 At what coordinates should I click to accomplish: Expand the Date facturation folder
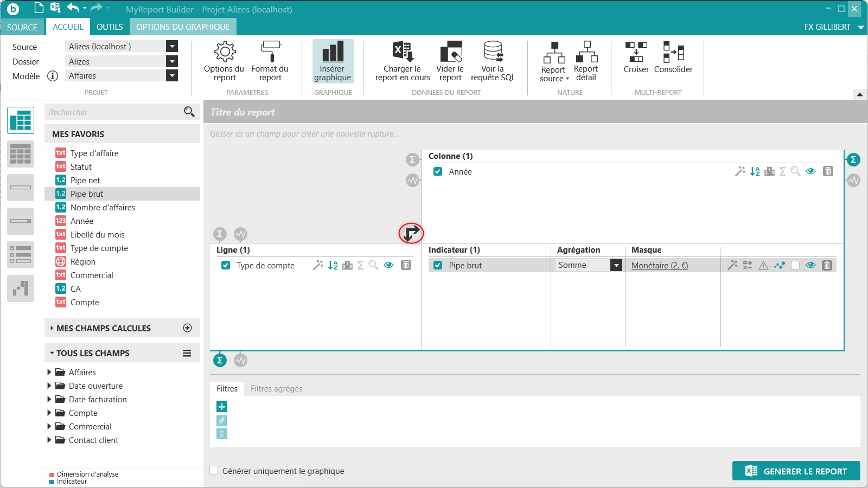coord(49,399)
